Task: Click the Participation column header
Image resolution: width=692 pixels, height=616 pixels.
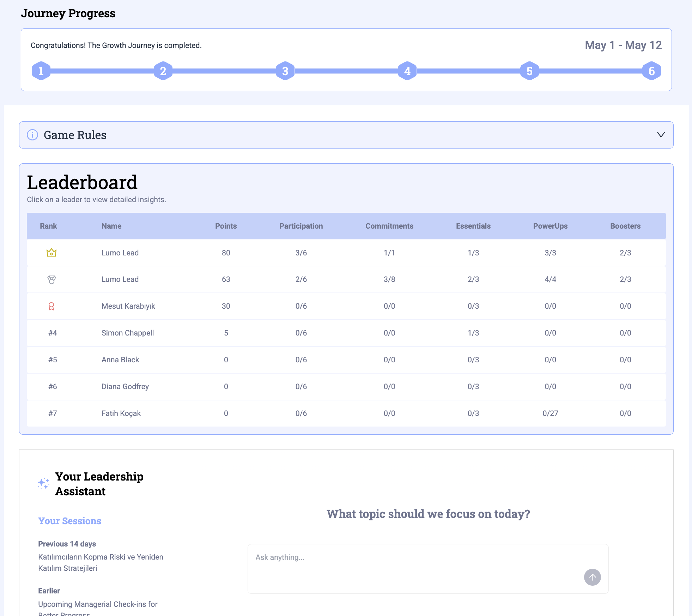Action: pyautogui.click(x=301, y=226)
